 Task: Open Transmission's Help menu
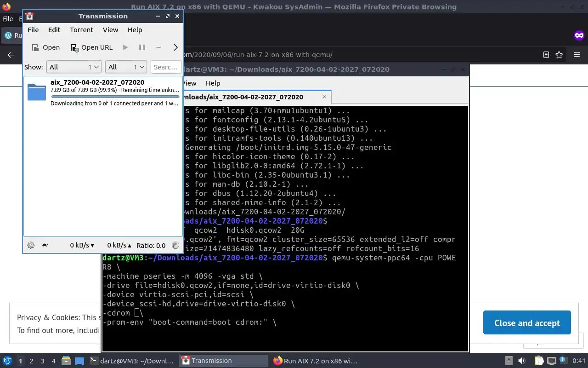click(135, 30)
